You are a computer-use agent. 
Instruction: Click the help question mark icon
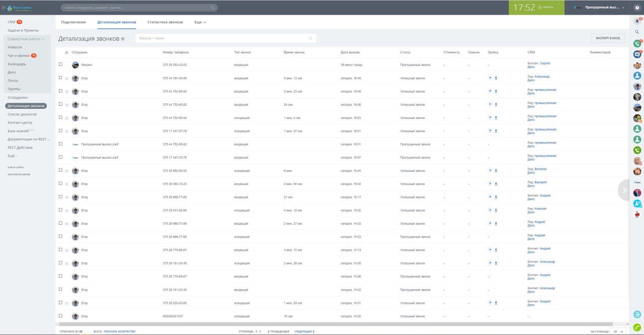637,8
